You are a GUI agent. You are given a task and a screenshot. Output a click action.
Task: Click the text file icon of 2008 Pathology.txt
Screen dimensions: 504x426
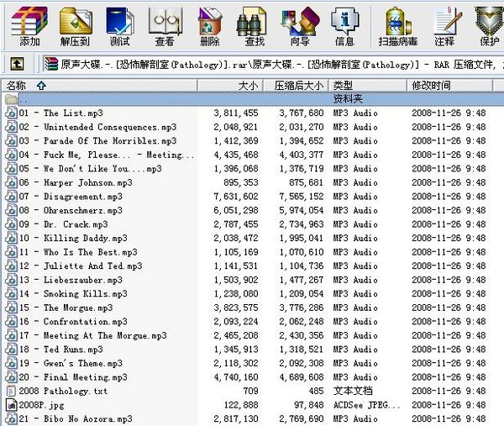(12, 391)
